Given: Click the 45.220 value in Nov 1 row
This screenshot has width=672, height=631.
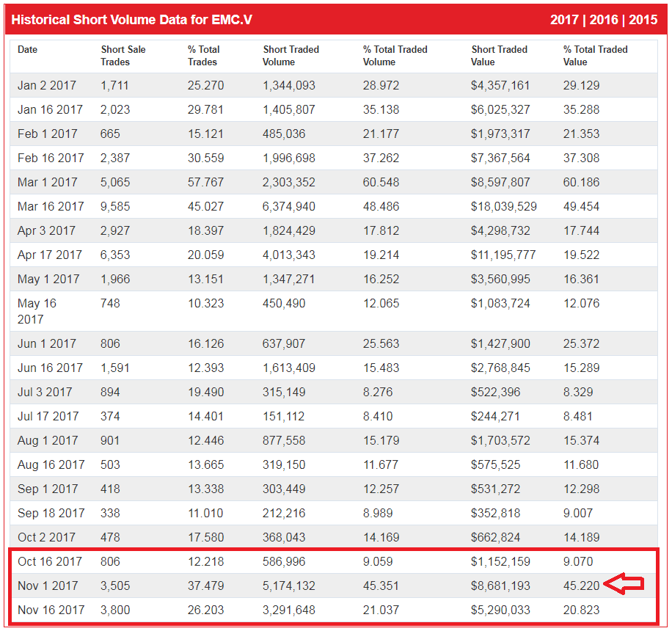Looking at the screenshot, I should click(x=581, y=586).
